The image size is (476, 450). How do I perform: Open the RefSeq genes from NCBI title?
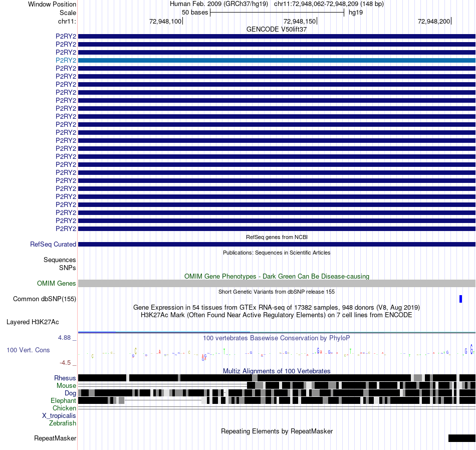[277, 237]
